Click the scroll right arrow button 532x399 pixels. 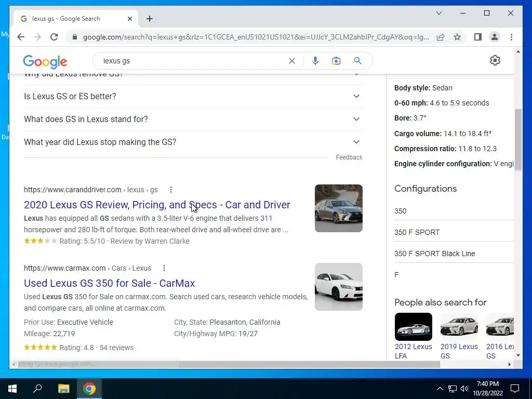pyautogui.click(x=509, y=364)
